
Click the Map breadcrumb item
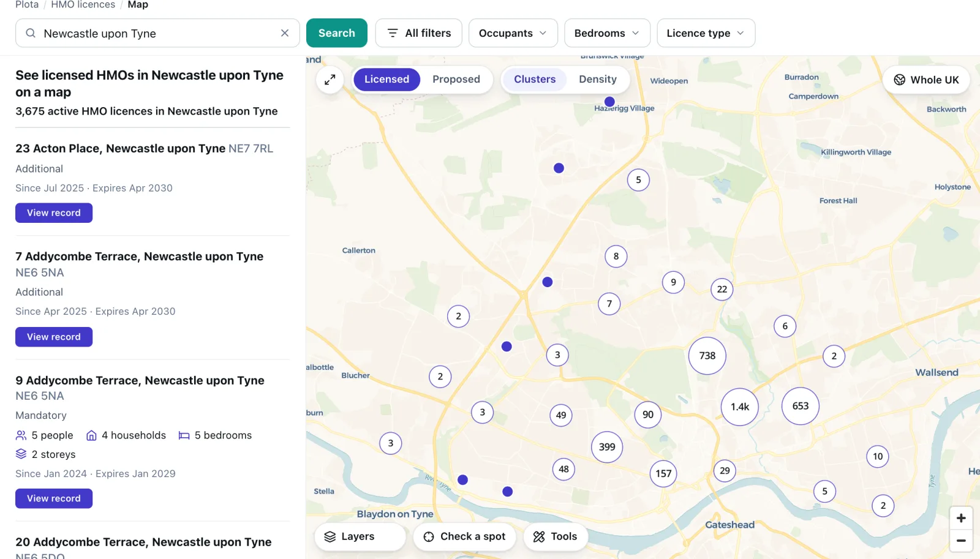(138, 5)
